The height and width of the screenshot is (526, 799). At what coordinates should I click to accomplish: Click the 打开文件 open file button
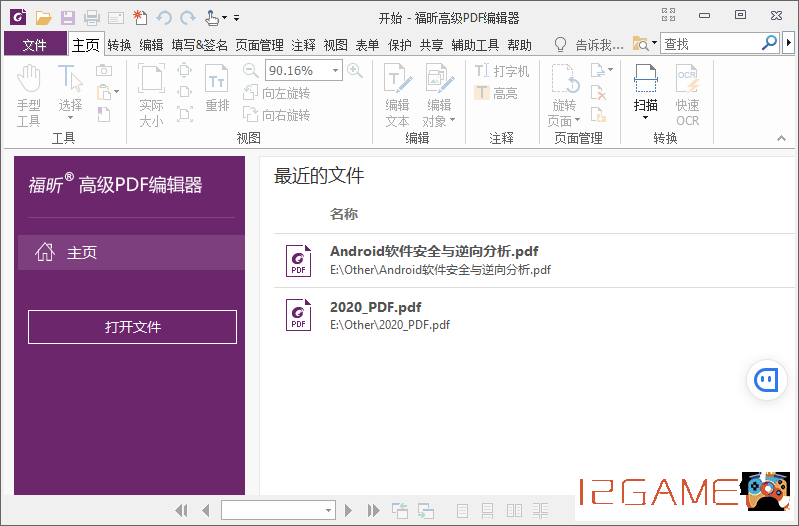(132, 327)
